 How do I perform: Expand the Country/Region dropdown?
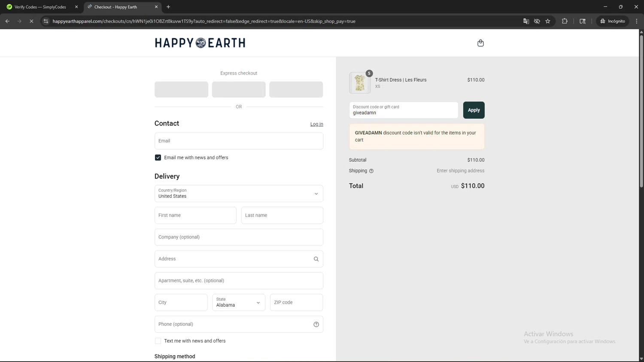[x=239, y=194]
